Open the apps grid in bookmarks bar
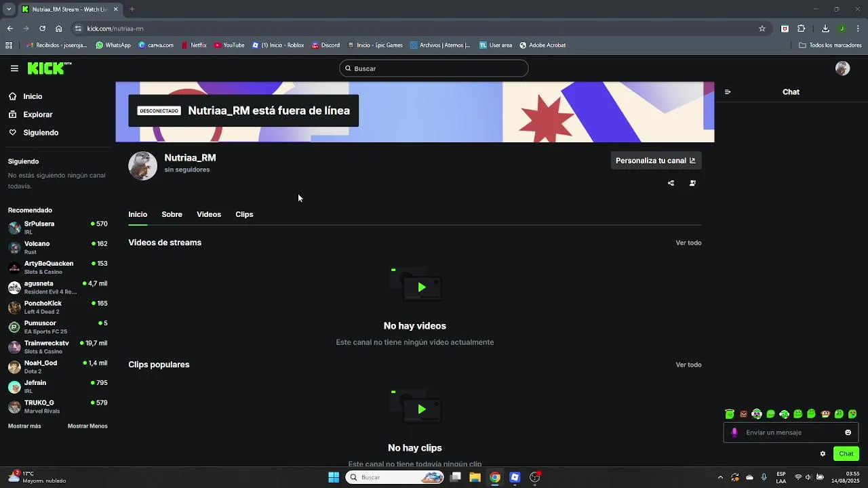 9,45
